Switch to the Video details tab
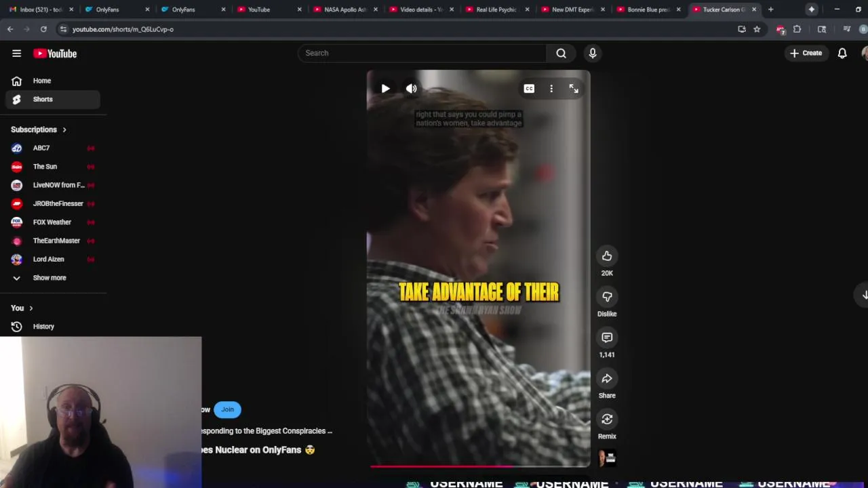The width and height of the screenshot is (868, 488). point(420,9)
